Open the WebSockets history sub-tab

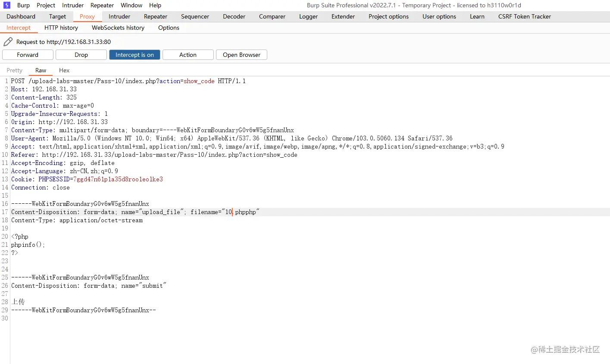coord(118,28)
